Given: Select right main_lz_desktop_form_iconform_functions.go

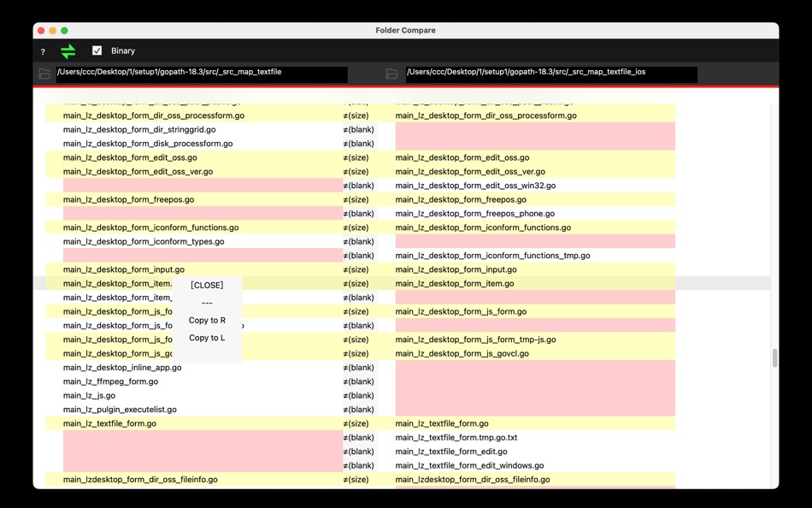Looking at the screenshot, I should [x=483, y=227].
